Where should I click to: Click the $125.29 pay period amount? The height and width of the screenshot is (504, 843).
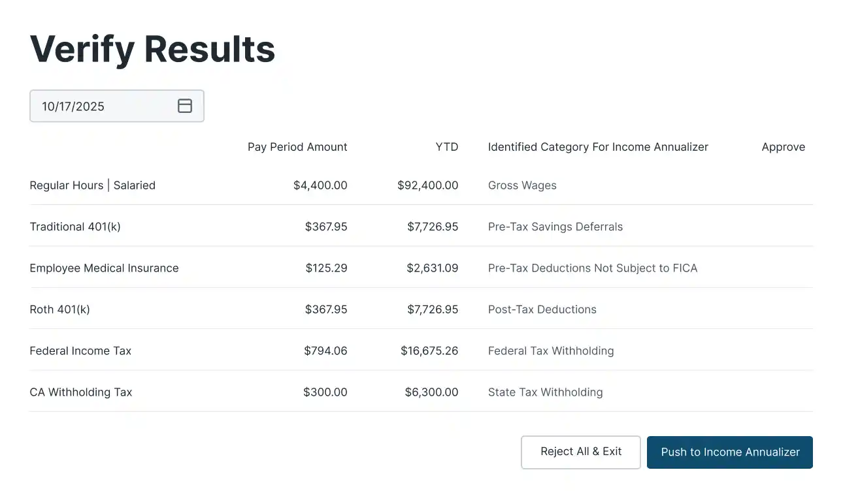point(326,268)
